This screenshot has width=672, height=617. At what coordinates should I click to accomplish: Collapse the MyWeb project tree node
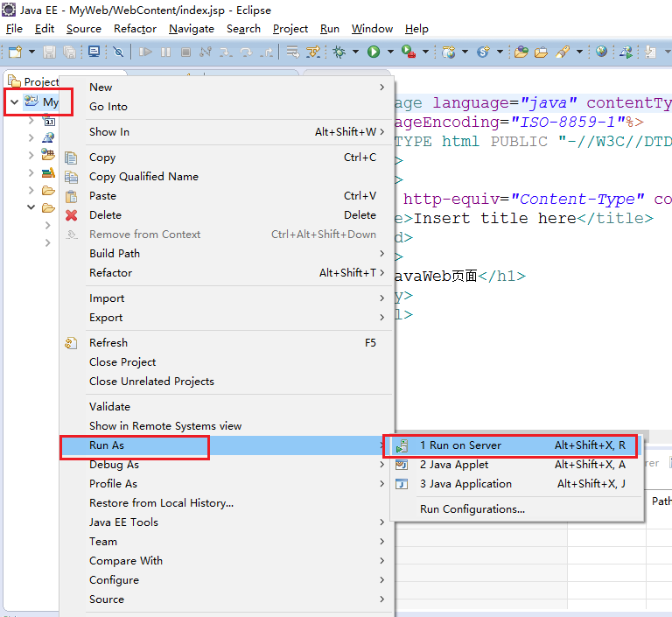[14, 102]
